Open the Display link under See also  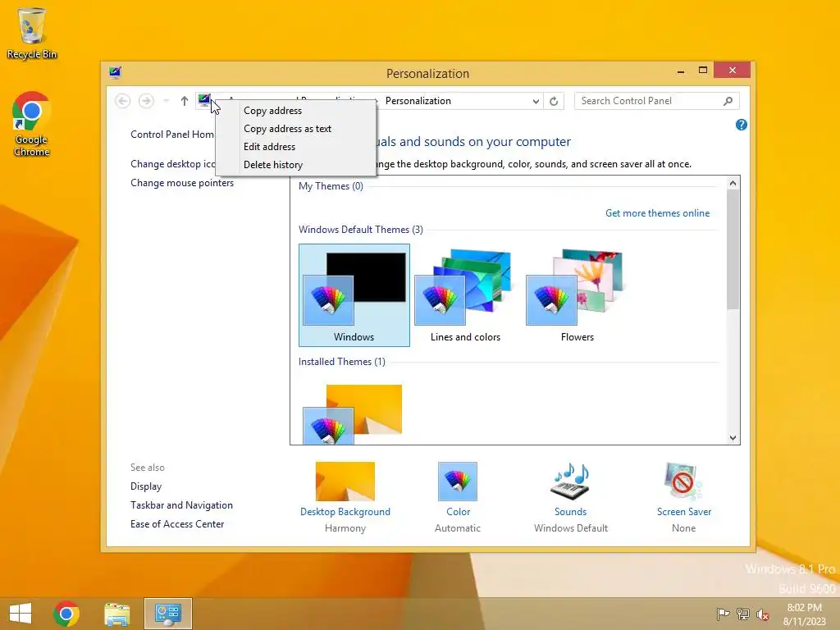click(x=146, y=486)
